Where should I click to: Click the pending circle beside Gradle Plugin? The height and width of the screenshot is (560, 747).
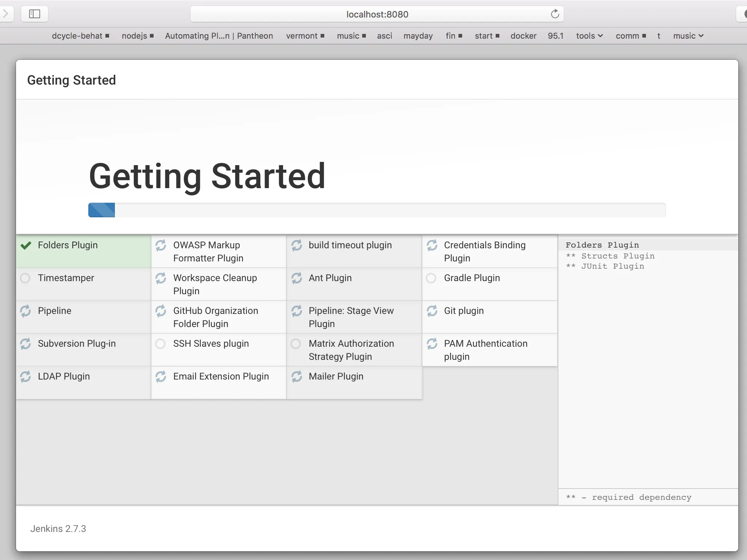tap(431, 278)
